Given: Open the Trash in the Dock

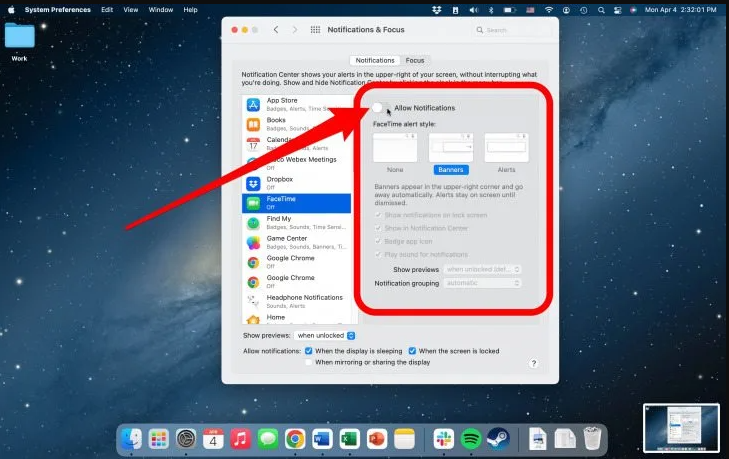Looking at the screenshot, I should click(592, 439).
